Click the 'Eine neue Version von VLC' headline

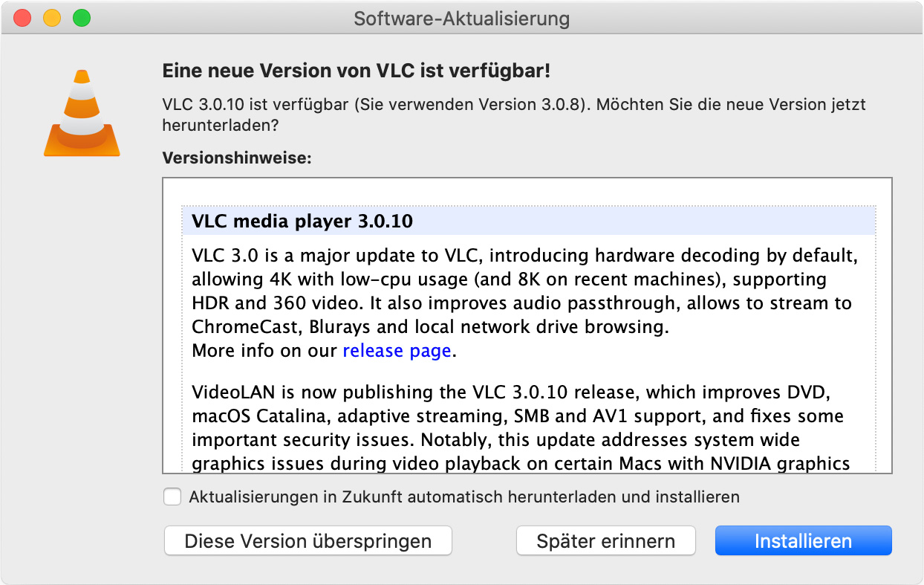coord(356,71)
